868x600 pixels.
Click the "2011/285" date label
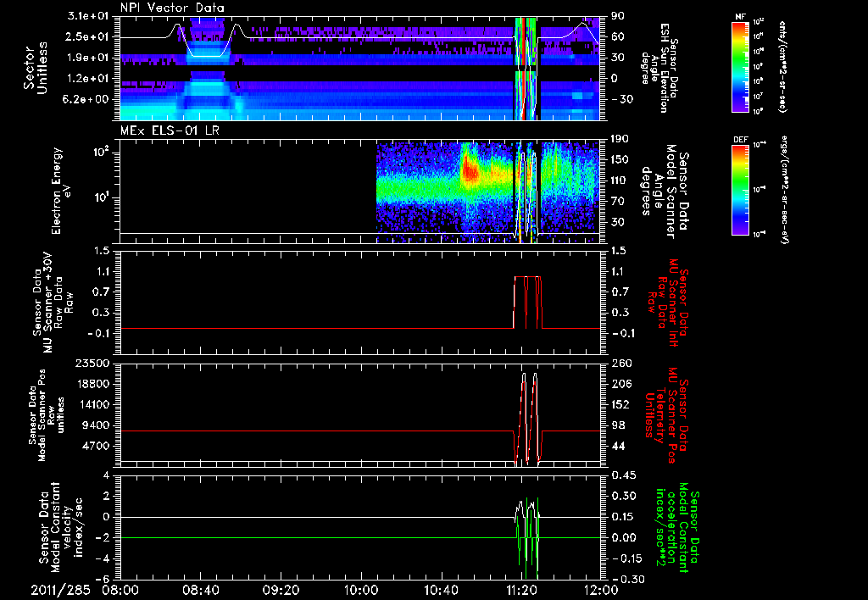(60, 590)
